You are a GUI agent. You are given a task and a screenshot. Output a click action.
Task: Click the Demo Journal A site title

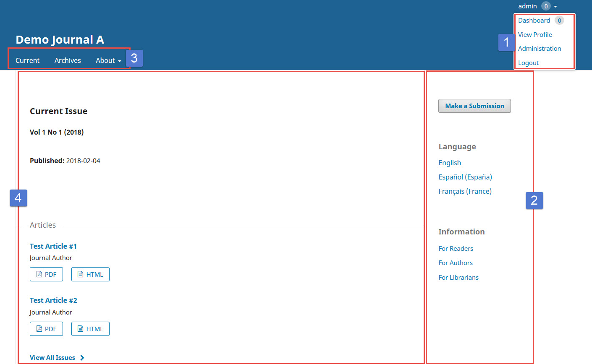click(x=60, y=39)
